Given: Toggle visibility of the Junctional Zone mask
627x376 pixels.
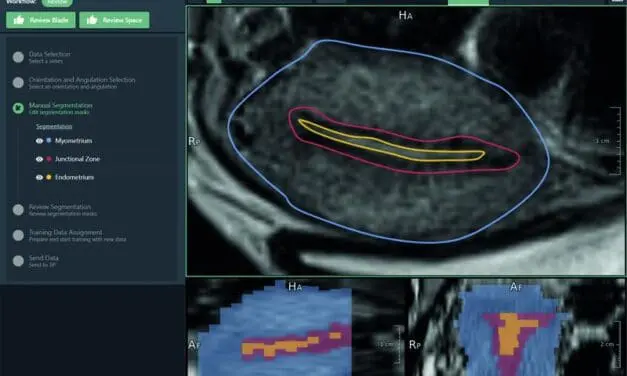Looking at the screenshot, I should pyautogui.click(x=39, y=159).
